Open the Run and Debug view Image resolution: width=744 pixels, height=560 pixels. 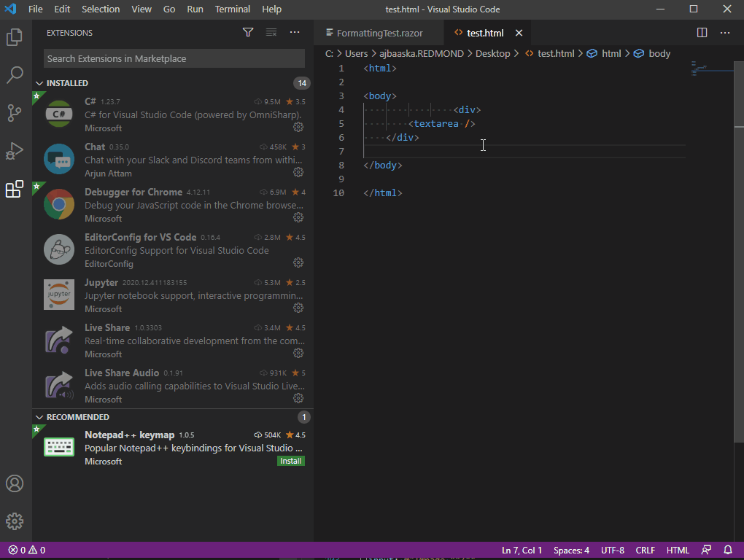(x=15, y=151)
